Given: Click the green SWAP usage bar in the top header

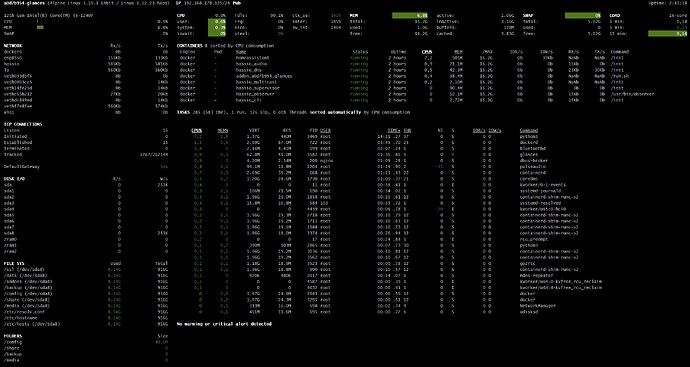Looking at the screenshot, I should 583,15.
